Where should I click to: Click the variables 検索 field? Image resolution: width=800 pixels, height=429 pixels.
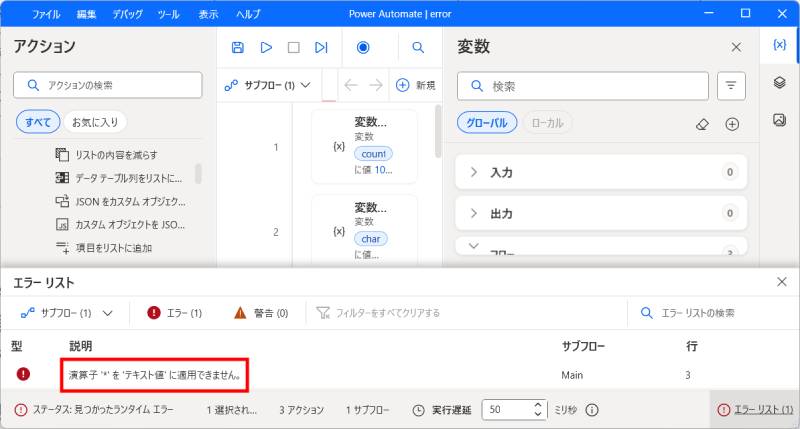coord(583,86)
